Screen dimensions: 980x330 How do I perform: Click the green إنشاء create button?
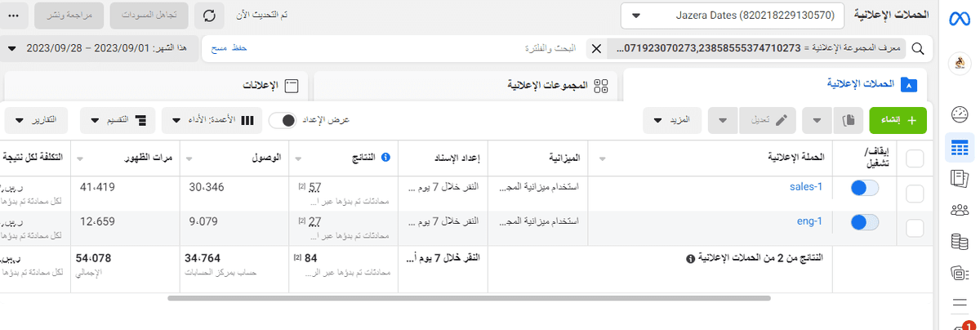point(898,120)
